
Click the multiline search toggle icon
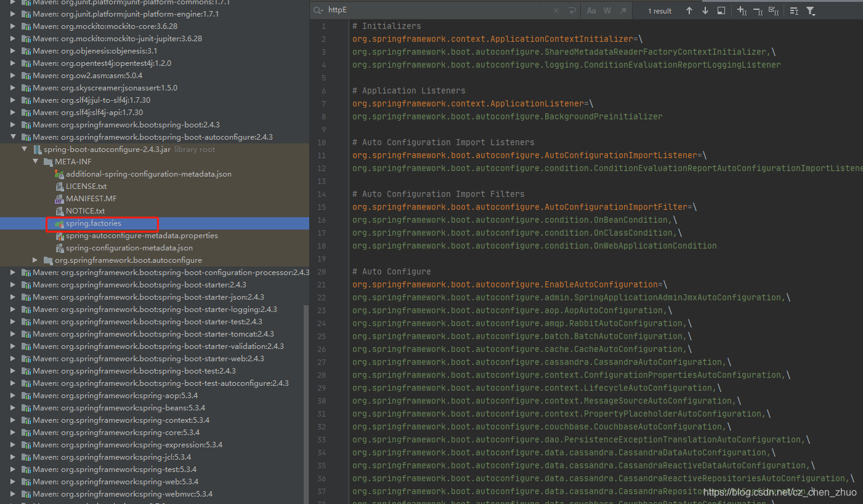pos(794,10)
